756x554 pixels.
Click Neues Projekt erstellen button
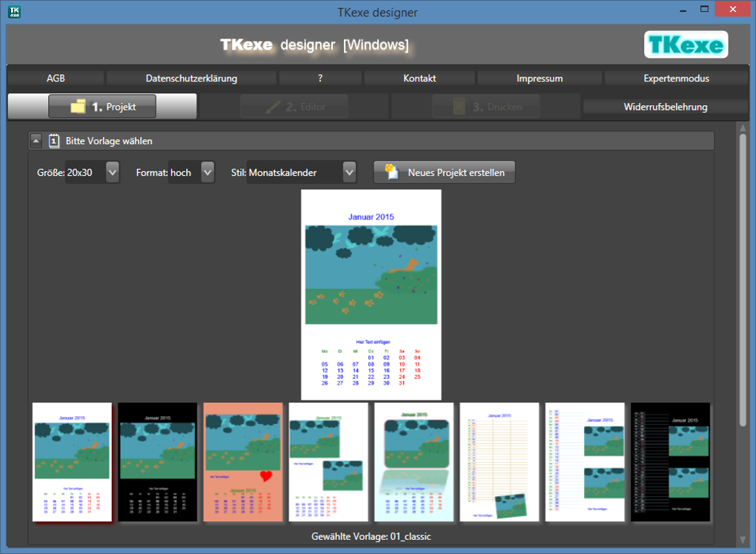tap(445, 172)
